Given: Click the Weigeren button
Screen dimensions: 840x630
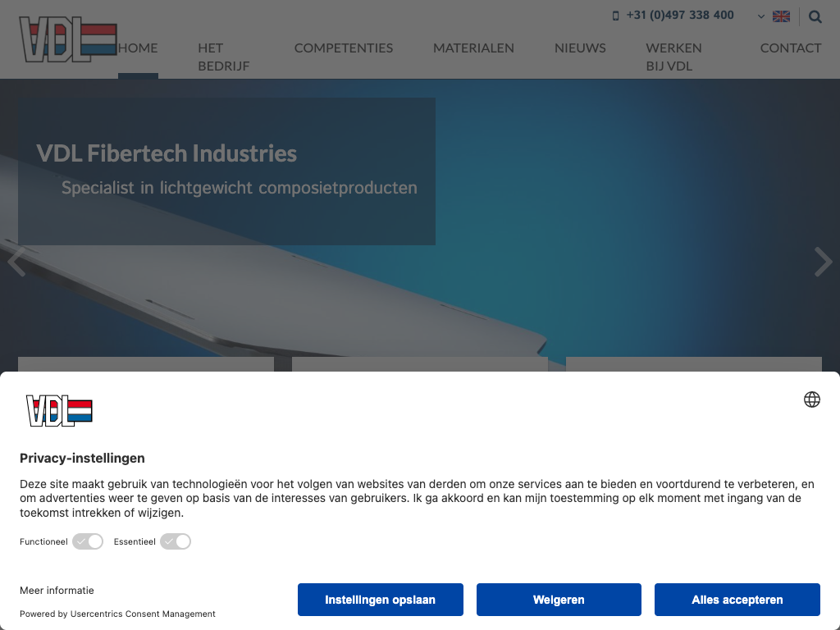Looking at the screenshot, I should (x=559, y=600).
